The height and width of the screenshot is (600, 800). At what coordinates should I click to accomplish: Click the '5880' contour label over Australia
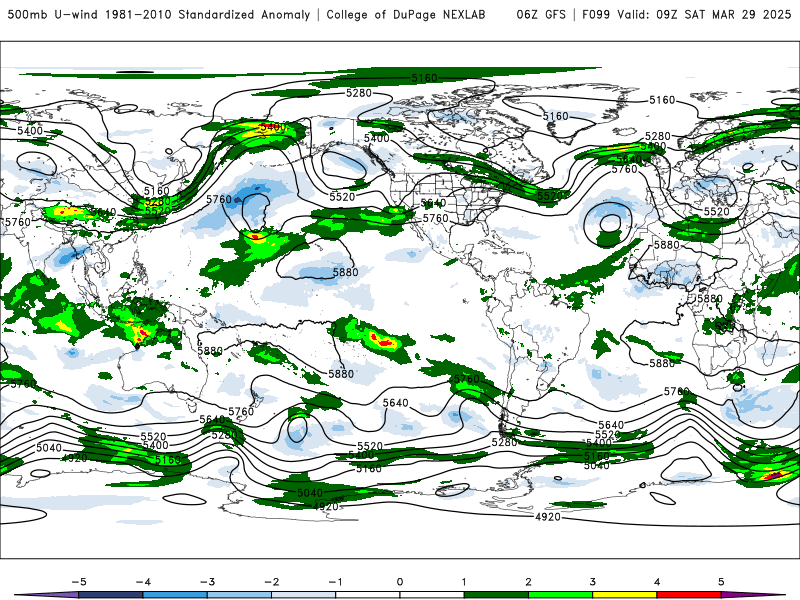tap(210, 351)
